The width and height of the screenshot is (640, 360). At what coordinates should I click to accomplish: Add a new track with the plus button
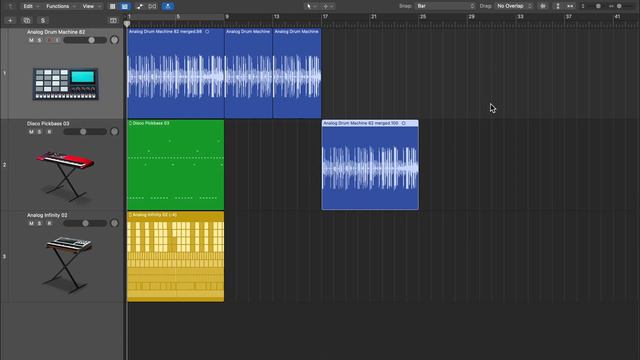point(10,20)
